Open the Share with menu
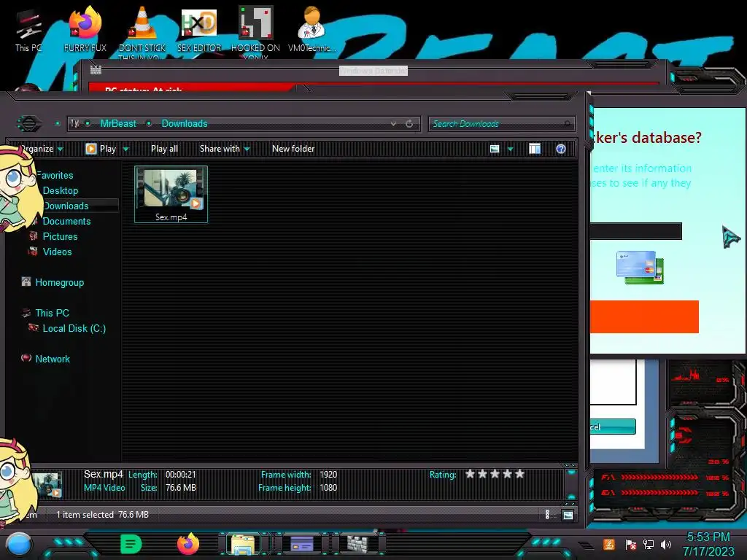Viewport: 747px width, 560px height. (x=225, y=149)
